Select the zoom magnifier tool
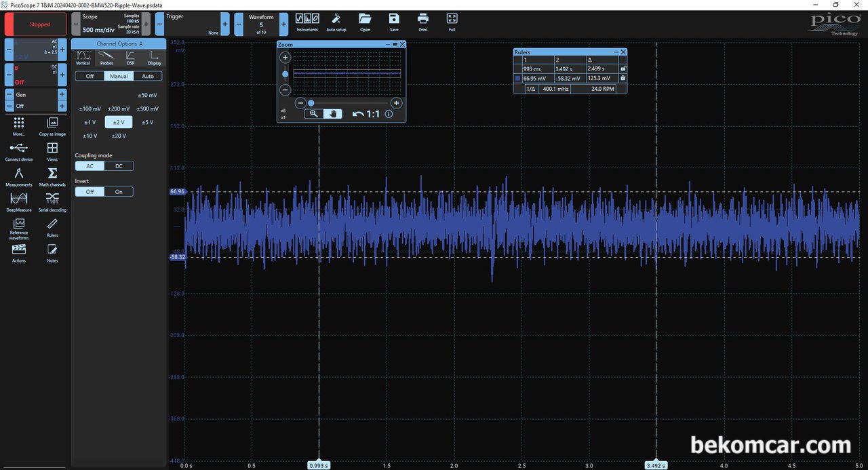 (x=313, y=114)
